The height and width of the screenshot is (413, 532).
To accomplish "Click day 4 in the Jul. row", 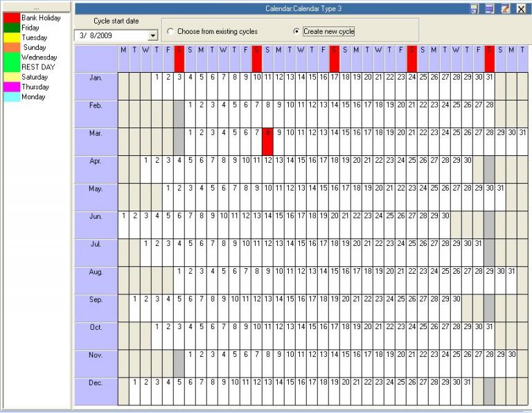I will 179,253.
